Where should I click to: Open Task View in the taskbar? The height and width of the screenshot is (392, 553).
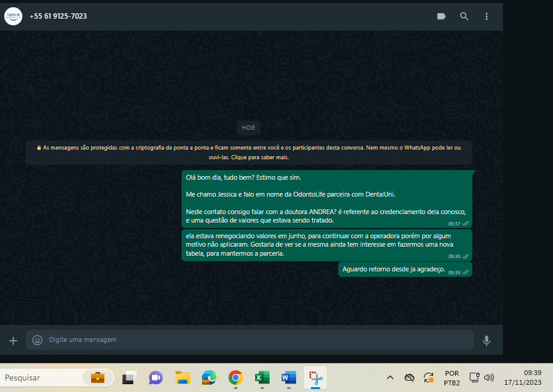coord(130,378)
